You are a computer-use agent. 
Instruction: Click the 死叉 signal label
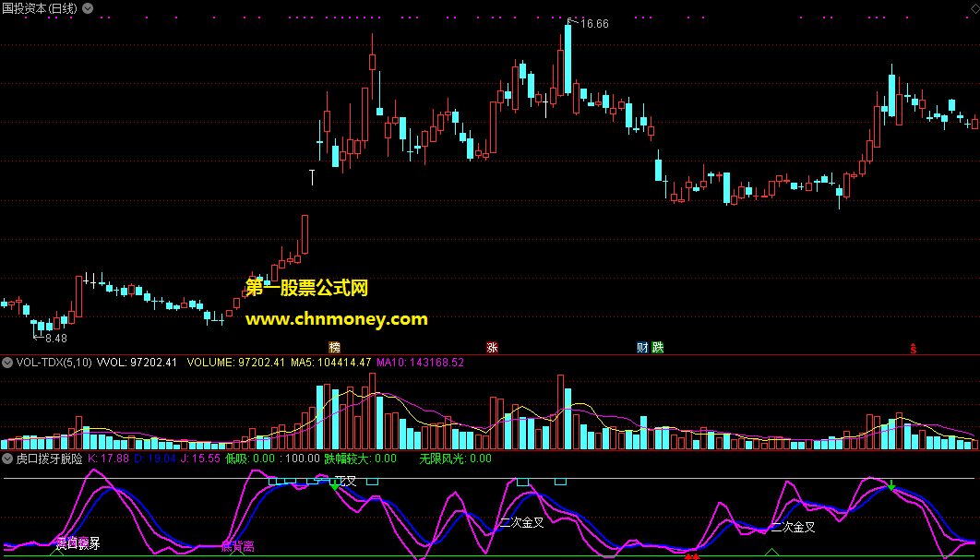pyautogui.click(x=346, y=482)
